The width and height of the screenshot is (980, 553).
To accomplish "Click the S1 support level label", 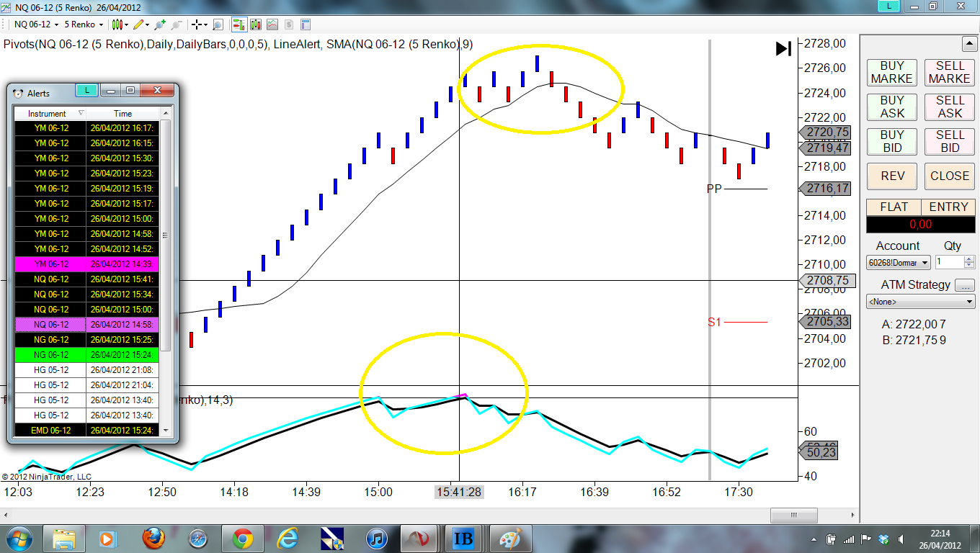I will coord(713,322).
